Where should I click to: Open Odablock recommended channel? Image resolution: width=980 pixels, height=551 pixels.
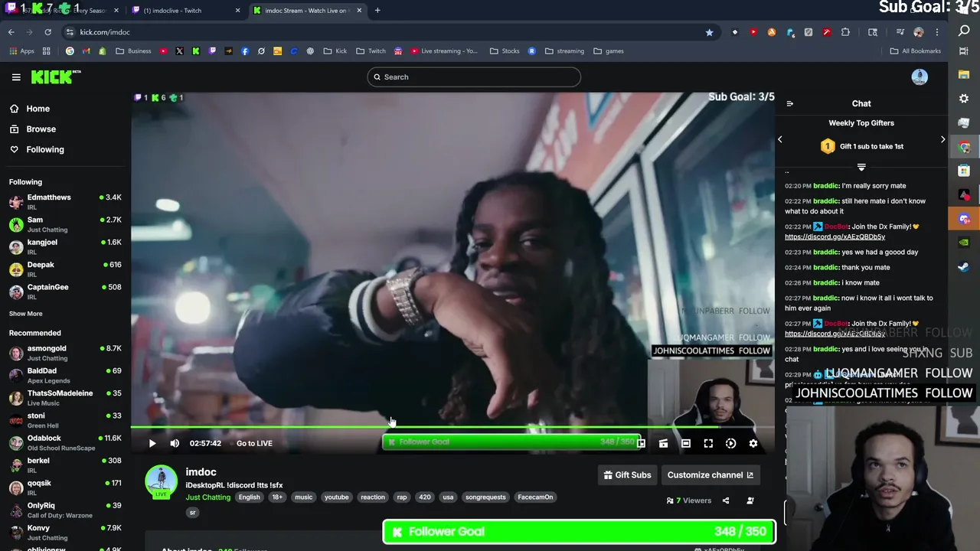(65, 443)
